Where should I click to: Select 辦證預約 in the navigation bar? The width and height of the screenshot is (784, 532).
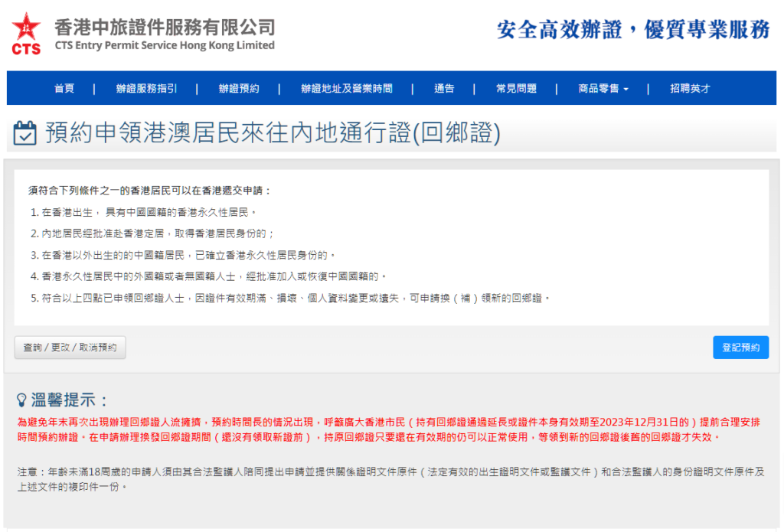[239, 89]
